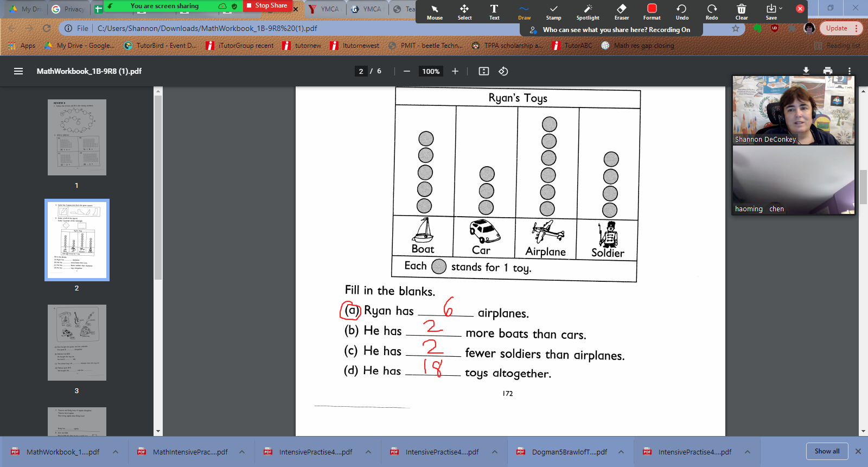Reload the browser page

(47, 28)
